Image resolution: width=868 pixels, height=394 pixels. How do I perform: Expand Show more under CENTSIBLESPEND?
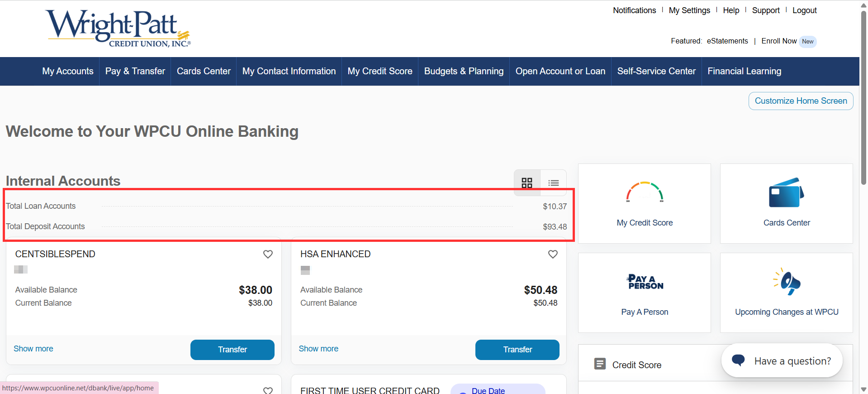tap(33, 349)
